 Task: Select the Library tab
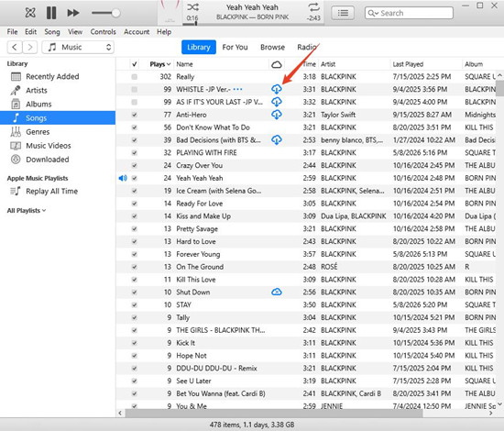(199, 48)
